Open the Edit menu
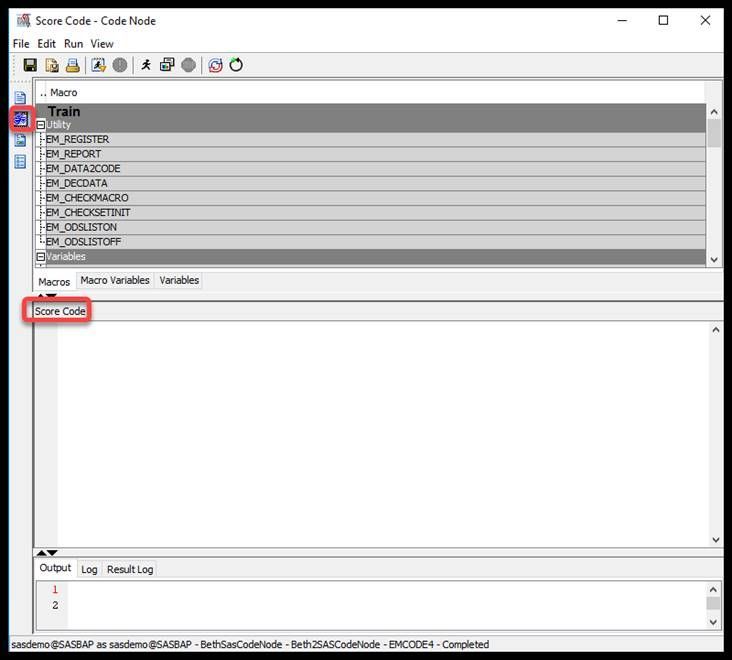 click(x=47, y=44)
